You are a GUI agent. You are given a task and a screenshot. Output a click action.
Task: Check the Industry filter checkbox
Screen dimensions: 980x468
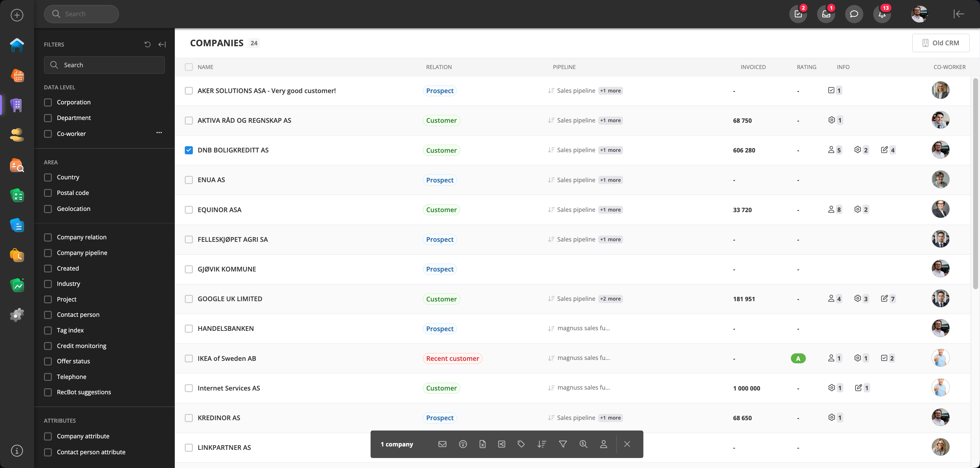point(48,284)
